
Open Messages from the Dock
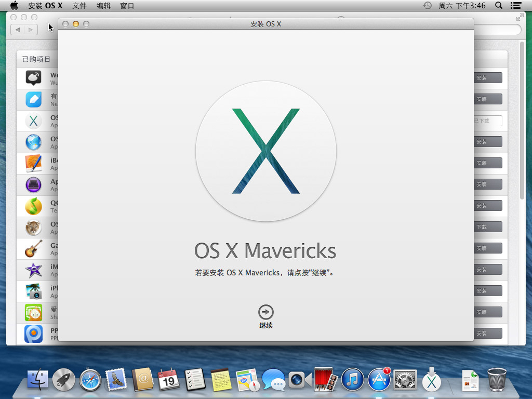point(273,379)
